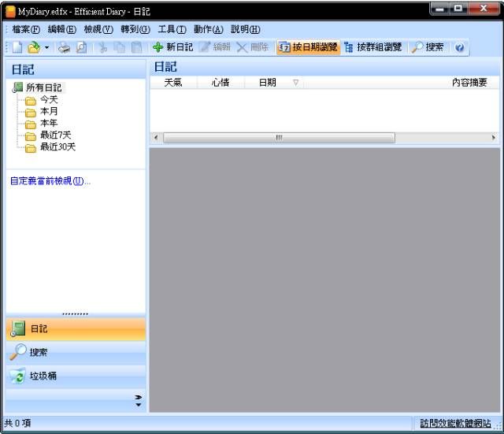Click the print preview toolbar icon
Viewport: 504px width, 434px height.
80,47
